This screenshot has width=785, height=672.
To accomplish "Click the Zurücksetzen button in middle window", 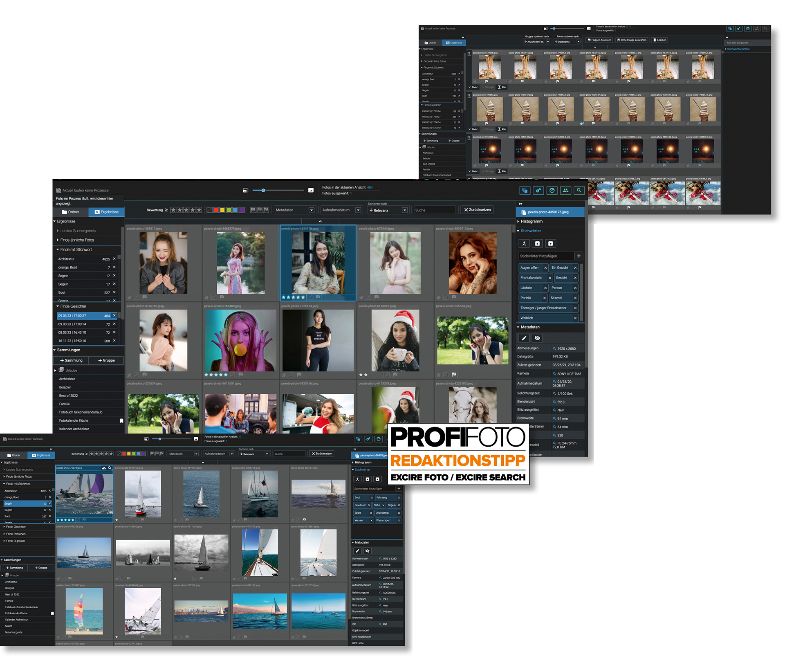I will [x=477, y=210].
